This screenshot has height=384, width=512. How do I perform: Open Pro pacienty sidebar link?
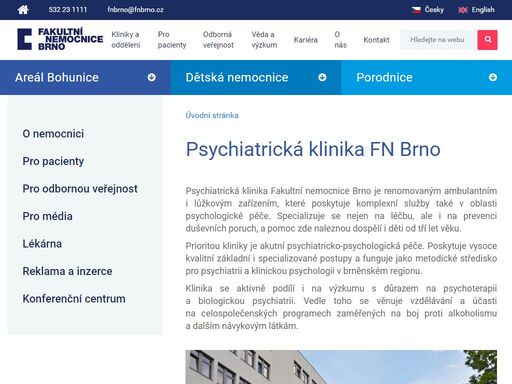click(x=53, y=161)
